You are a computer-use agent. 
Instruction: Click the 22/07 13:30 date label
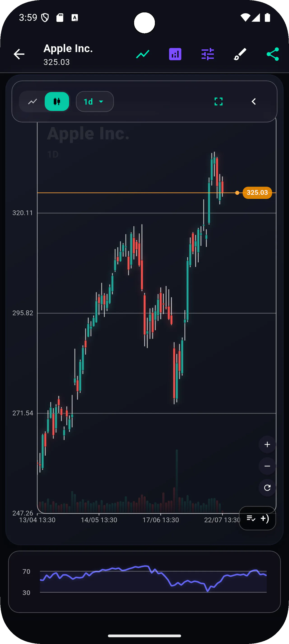click(222, 520)
